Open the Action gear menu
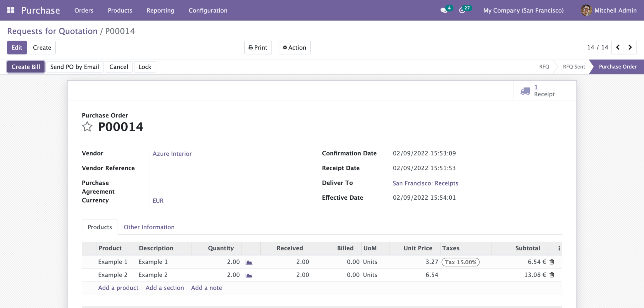 [x=294, y=48]
